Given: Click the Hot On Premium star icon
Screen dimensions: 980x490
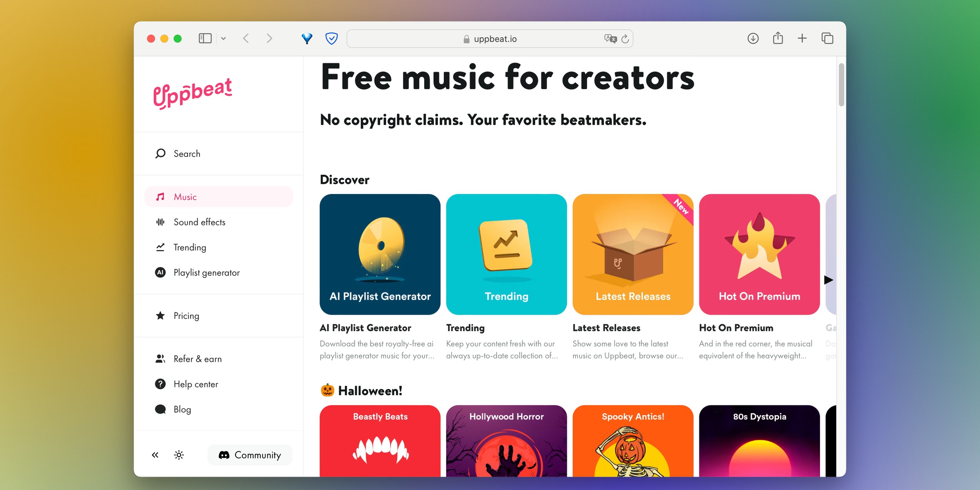Looking at the screenshot, I should [758, 249].
